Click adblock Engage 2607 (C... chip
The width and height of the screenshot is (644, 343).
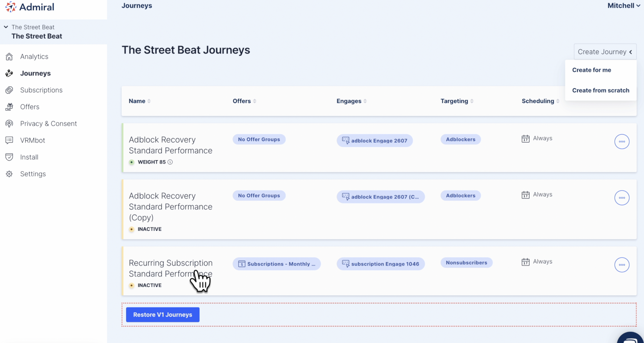[x=381, y=197]
